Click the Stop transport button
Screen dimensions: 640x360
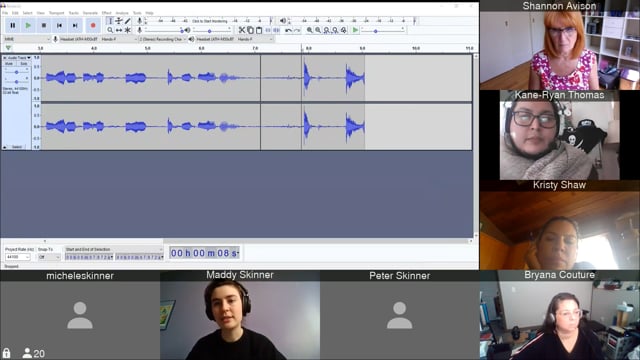(44, 25)
